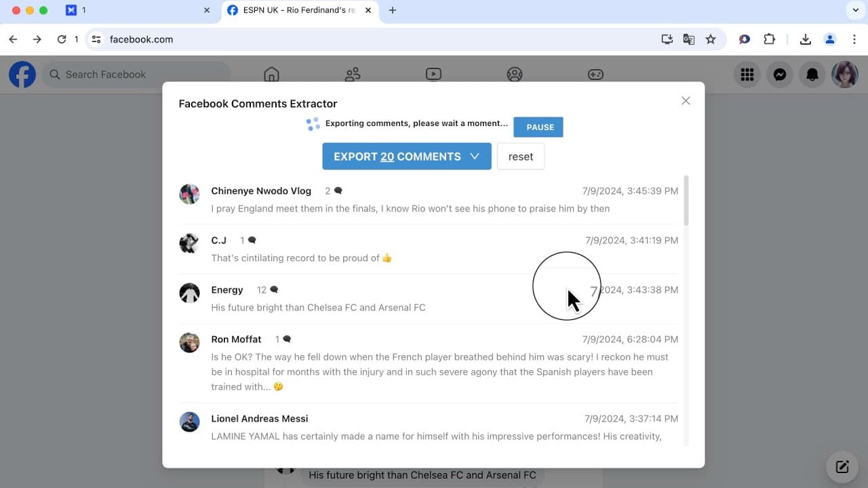
Task: Click the translate page icon
Action: 689,39
